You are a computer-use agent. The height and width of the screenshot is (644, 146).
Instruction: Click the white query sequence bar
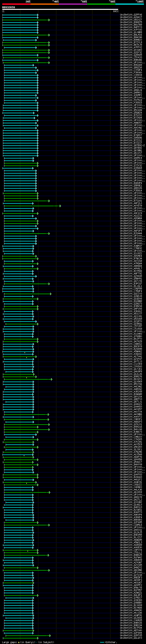[x=60, y=10]
